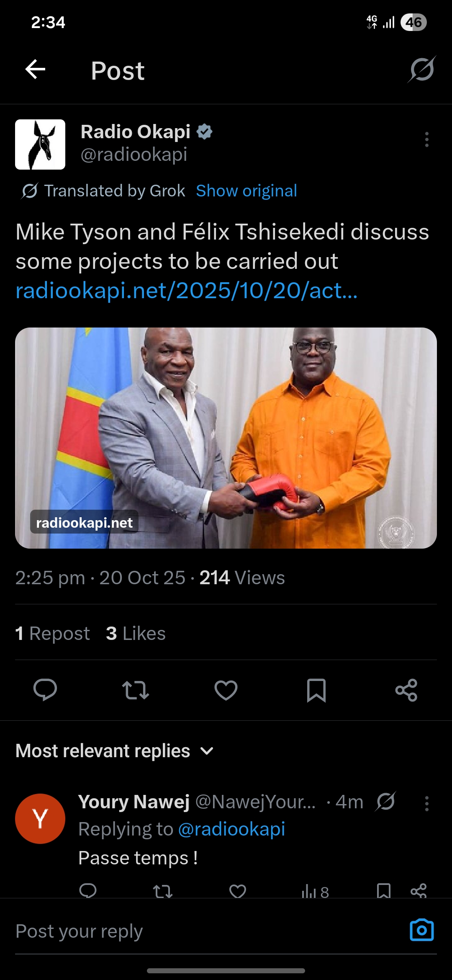Open radiookapi.net article link in post text

[x=187, y=290]
